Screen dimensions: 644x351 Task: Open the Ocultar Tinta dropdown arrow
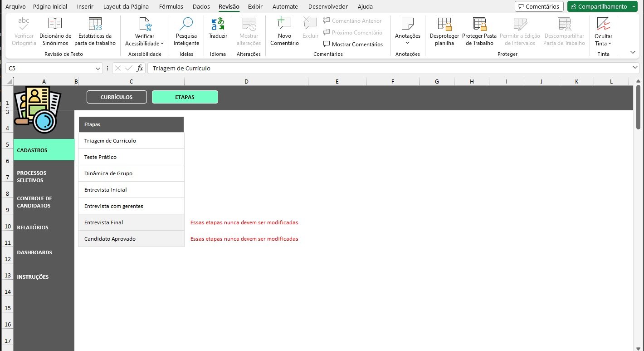pyautogui.click(x=610, y=44)
